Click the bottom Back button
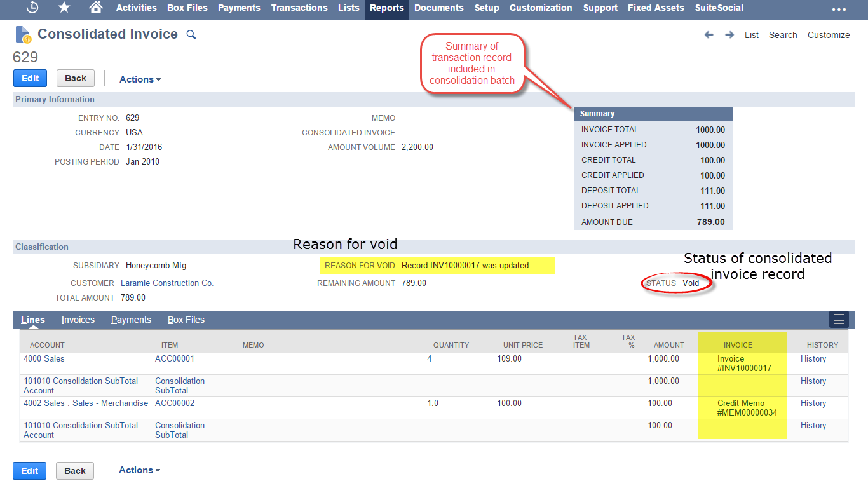This screenshot has width=868, height=481. tap(75, 471)
